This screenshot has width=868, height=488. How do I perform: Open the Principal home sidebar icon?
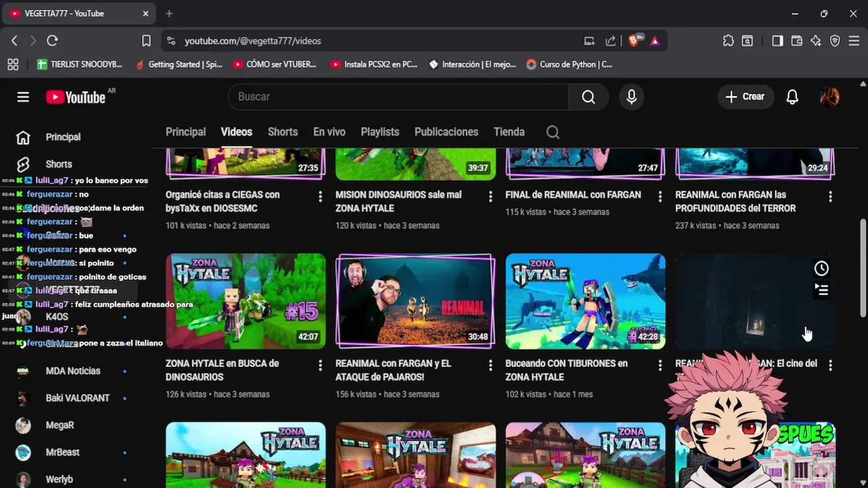[x=23, y=138]
